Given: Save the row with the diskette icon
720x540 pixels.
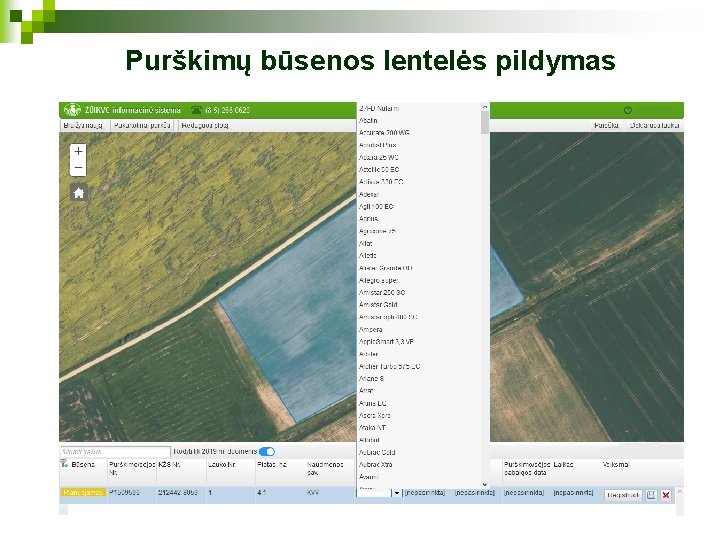Looking at the screenshot, I should pyautogui.click(x=651, y=495).
